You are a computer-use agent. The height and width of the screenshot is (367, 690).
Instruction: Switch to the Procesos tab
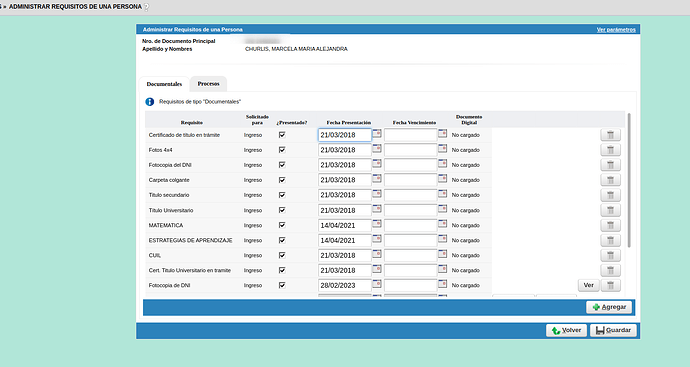pos(209,84)
